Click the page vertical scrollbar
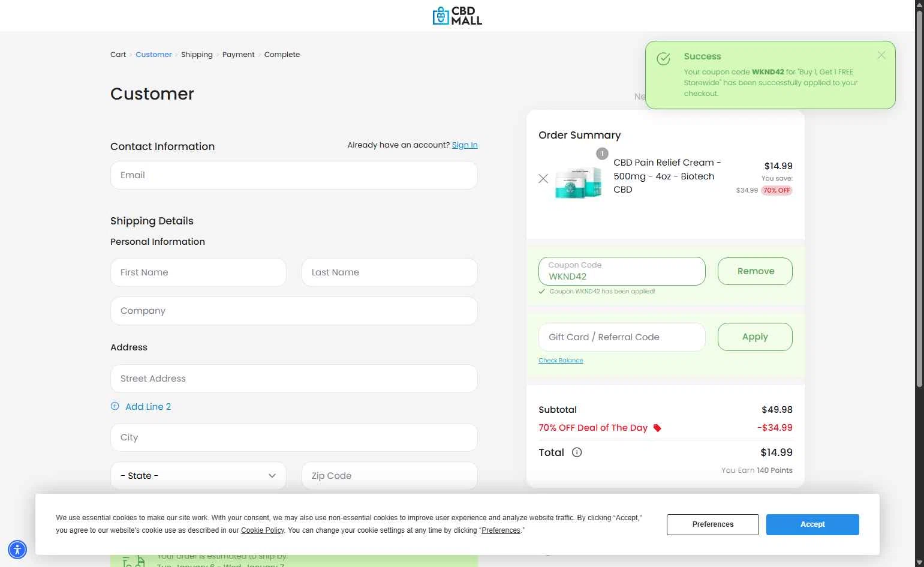 coord(919,198)
